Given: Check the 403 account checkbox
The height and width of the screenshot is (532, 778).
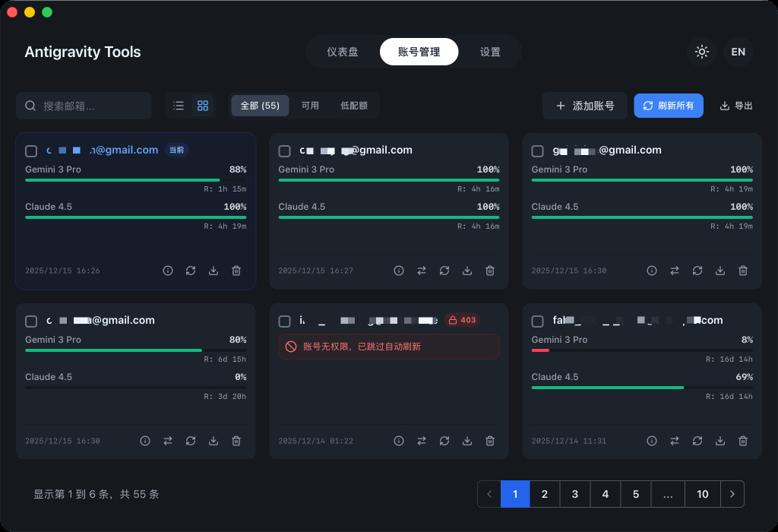Looking at the screenshot, I should point(284,321).
